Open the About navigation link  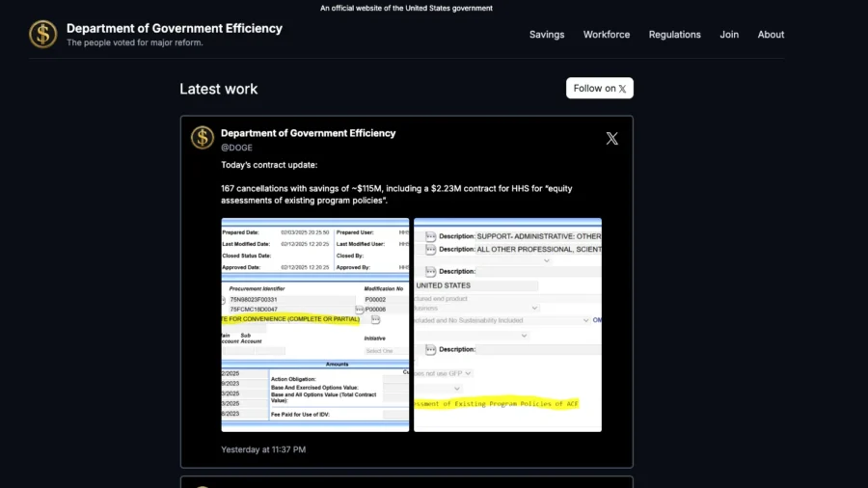[771, 35]
